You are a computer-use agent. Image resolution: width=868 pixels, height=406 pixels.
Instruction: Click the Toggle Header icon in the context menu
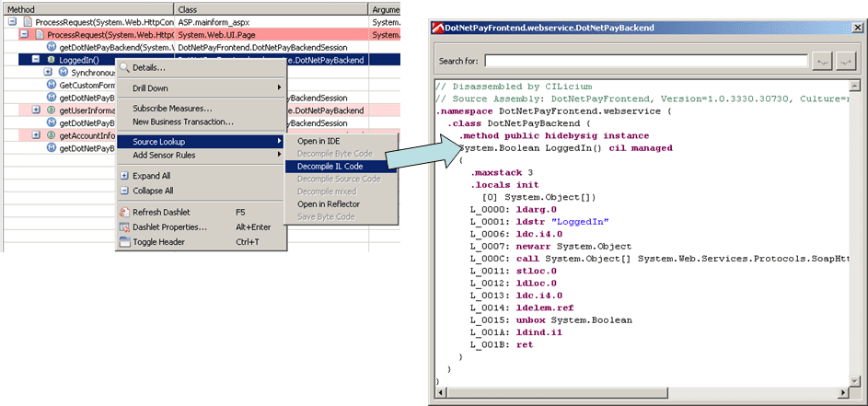[124, 242]
